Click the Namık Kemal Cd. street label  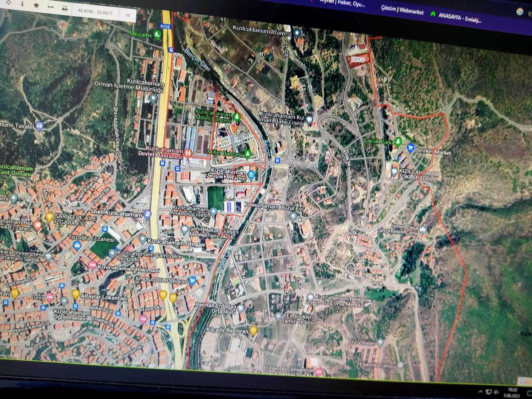pyautogui.click(x=32, y=327)
